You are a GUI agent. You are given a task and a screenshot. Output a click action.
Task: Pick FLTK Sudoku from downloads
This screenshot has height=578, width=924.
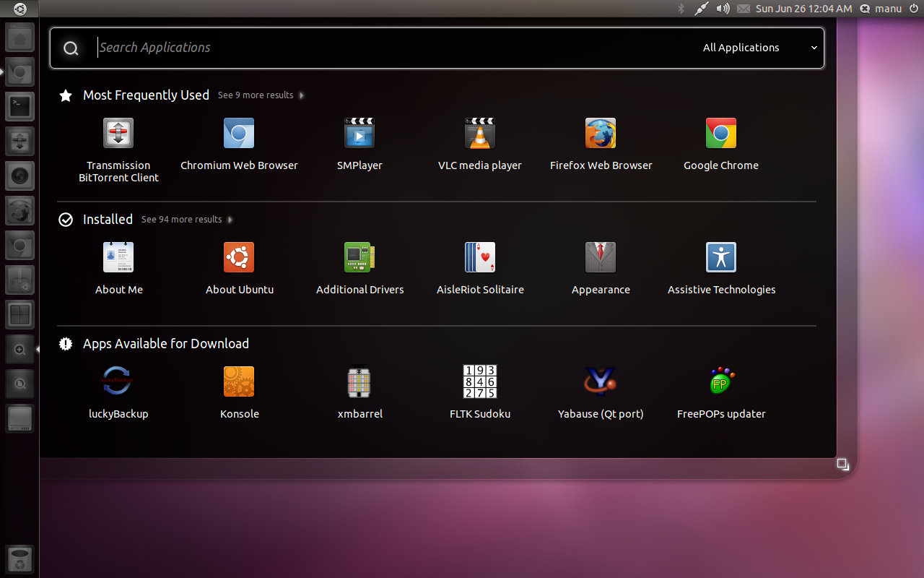(480, 393)
